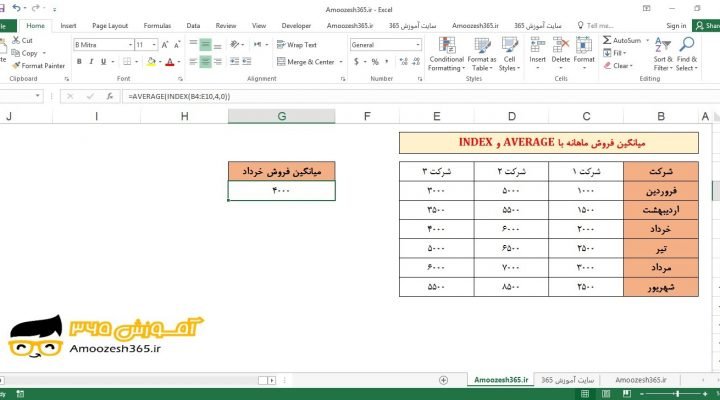The height and width of the screenshot is (400, 720).
Task: Switch to Normal view in status bar
Action: 585,394
